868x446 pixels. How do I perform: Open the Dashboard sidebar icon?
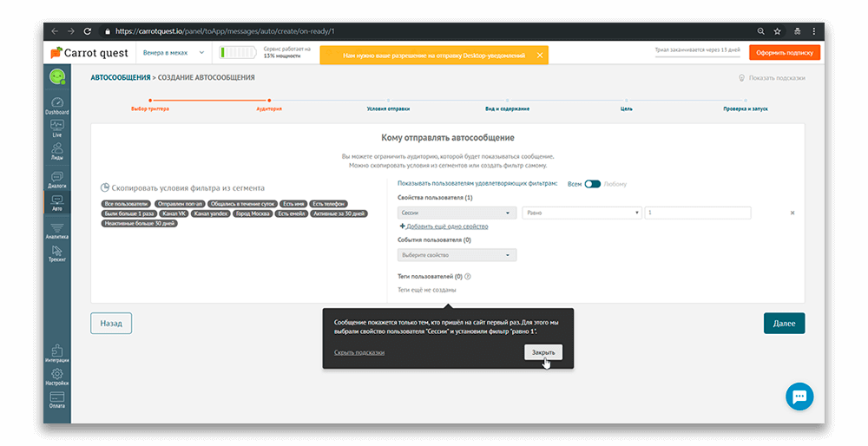[57, 106]
